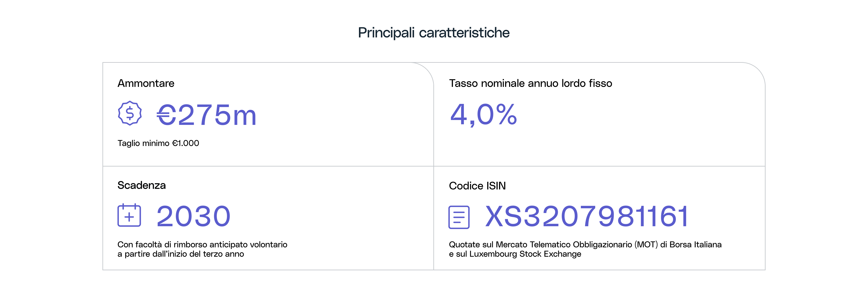Click the Quotate sul Mercato Telematico Obbligazionario text
This screenshot has width=868, height=295.
(585, 244)
